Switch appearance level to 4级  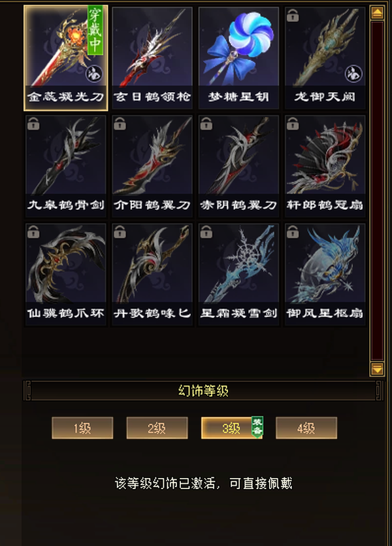pyautogui.click(x=306, y=428)
